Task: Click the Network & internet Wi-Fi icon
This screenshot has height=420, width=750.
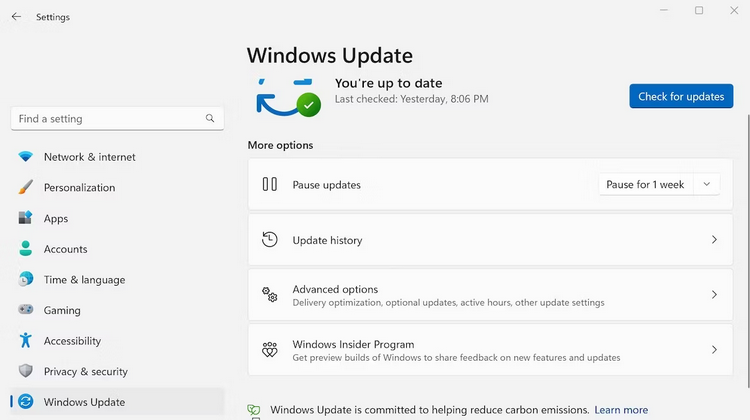Action: pyautogui.click(x=25, y=156)
